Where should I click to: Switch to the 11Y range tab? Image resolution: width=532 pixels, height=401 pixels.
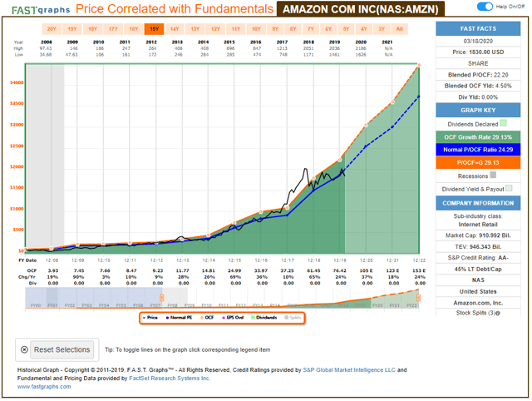pos(236,29)
